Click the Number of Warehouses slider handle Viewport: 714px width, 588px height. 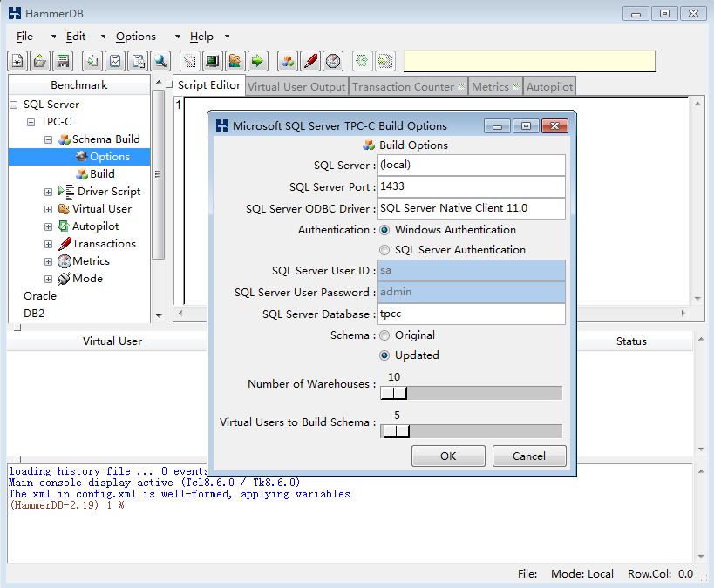click(393, 393)
